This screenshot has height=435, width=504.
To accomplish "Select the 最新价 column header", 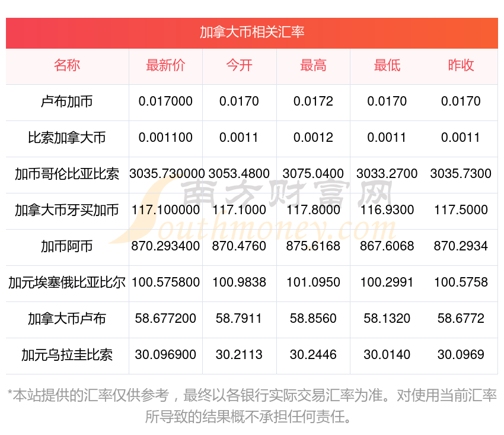I will pyautogui.click(x=165, y=65).
